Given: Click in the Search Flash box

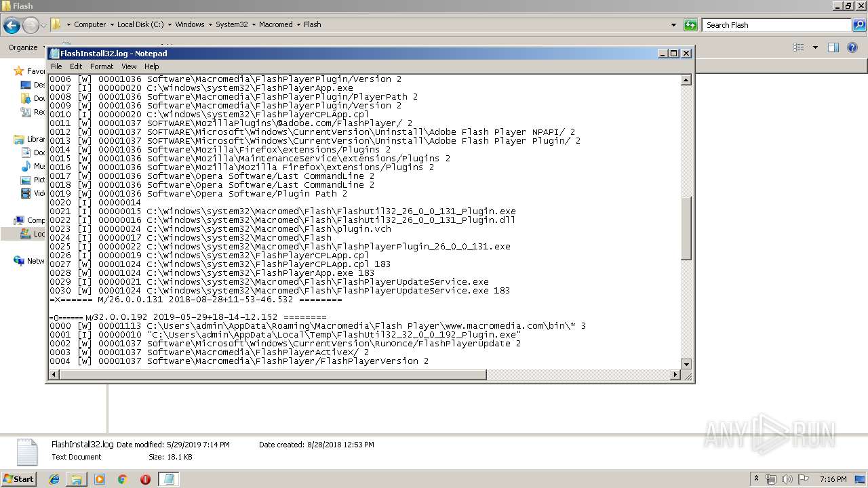Looking at the screenshot, I should click(x=776, y=25).
